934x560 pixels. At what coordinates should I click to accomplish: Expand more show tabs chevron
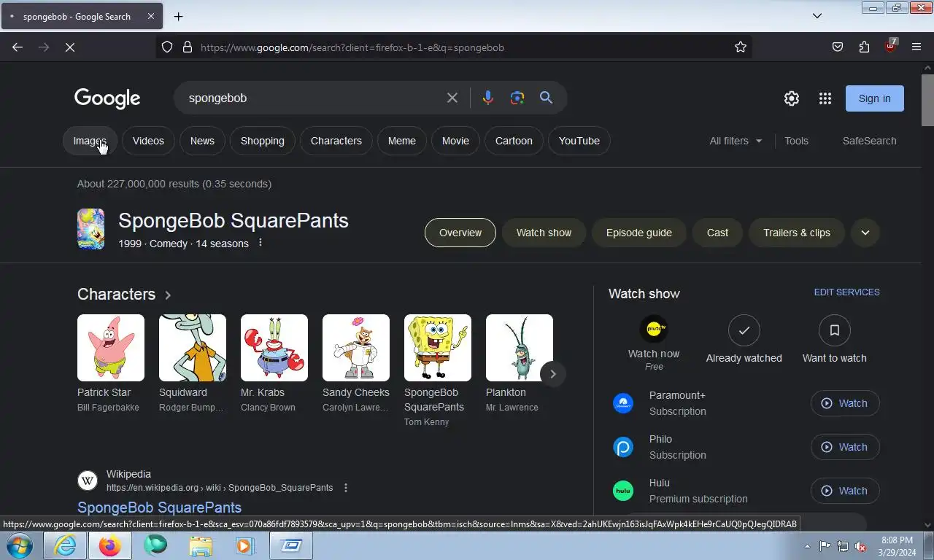coord(865,233)
